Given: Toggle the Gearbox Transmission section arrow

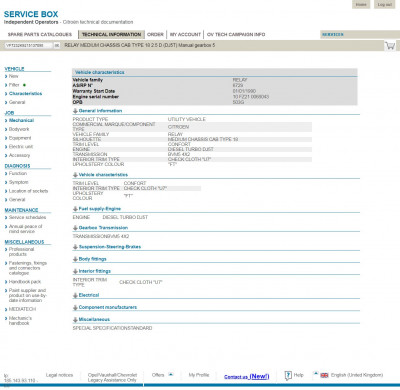Looking at the screenshot, I should (75, 228).
